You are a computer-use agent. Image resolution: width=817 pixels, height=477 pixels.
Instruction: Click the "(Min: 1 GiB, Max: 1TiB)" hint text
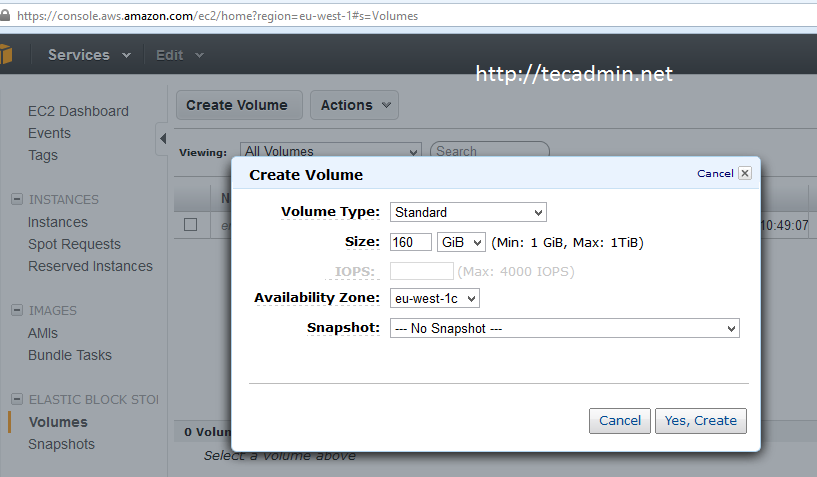567,242
